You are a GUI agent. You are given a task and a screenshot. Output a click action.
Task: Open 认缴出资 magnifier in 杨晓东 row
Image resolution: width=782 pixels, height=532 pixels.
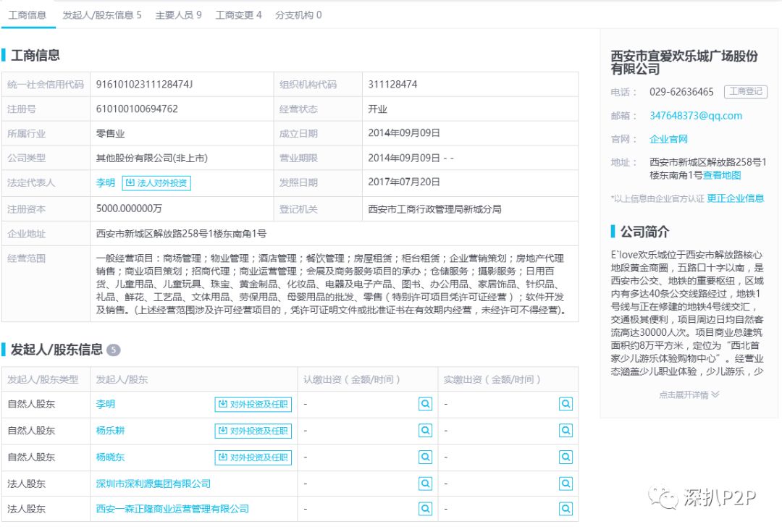[426, 457]
